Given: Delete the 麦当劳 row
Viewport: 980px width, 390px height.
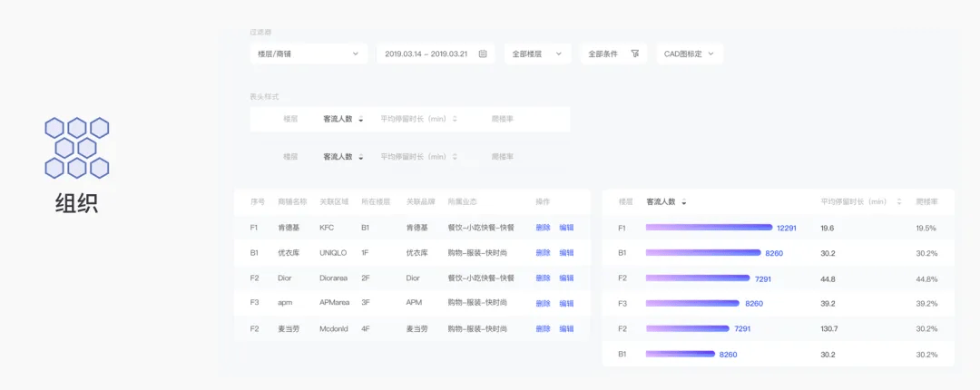Looking at the screenshot, I should (x=544, y=328).
